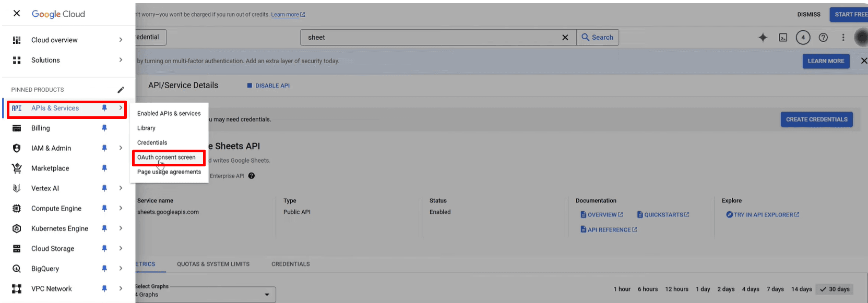The height and width of the screenshot is (303, 868).
Task: Unpin Cloud Storage product
Action: (x=104, y=249)
